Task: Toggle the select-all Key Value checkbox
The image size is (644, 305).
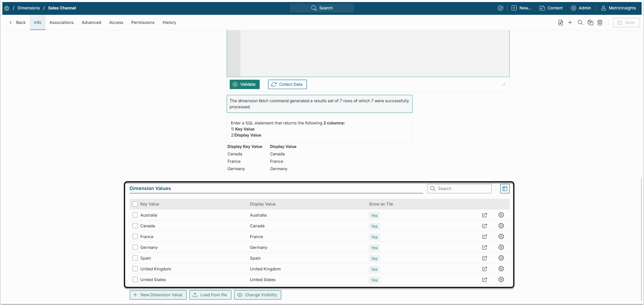Action: [135, 204]
